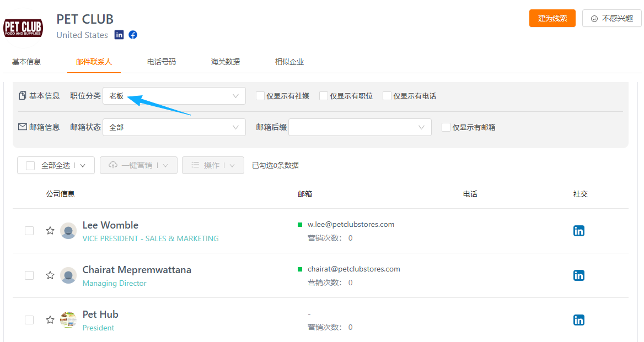Star Chairat Mepremwattana as favorite
644x342 pixels.
point(50,275)
